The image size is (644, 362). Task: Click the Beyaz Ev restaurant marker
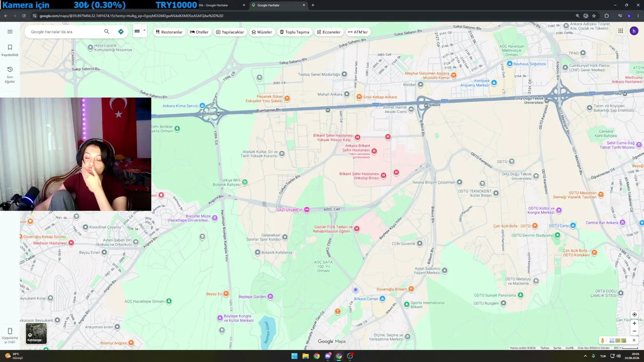point(226,294)
